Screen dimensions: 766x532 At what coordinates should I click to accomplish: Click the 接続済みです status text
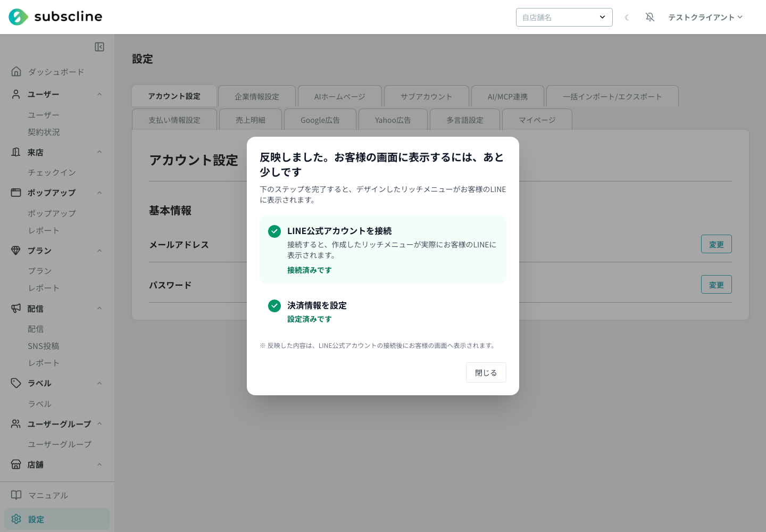tap(310, 270)
